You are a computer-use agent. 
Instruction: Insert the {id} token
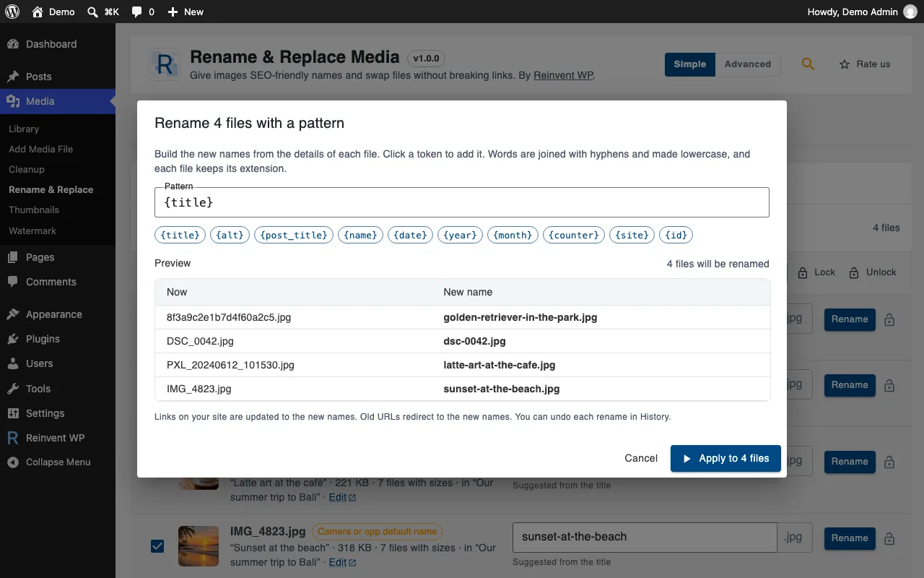[x=676, y=235]
